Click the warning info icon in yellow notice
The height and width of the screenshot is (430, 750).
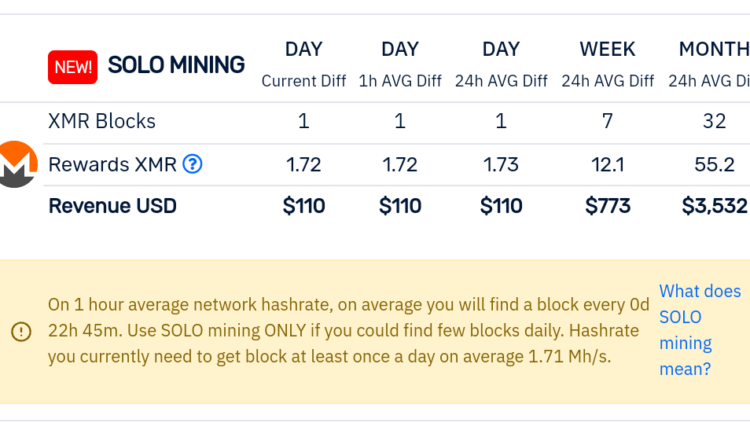click(x=21, y=332)
